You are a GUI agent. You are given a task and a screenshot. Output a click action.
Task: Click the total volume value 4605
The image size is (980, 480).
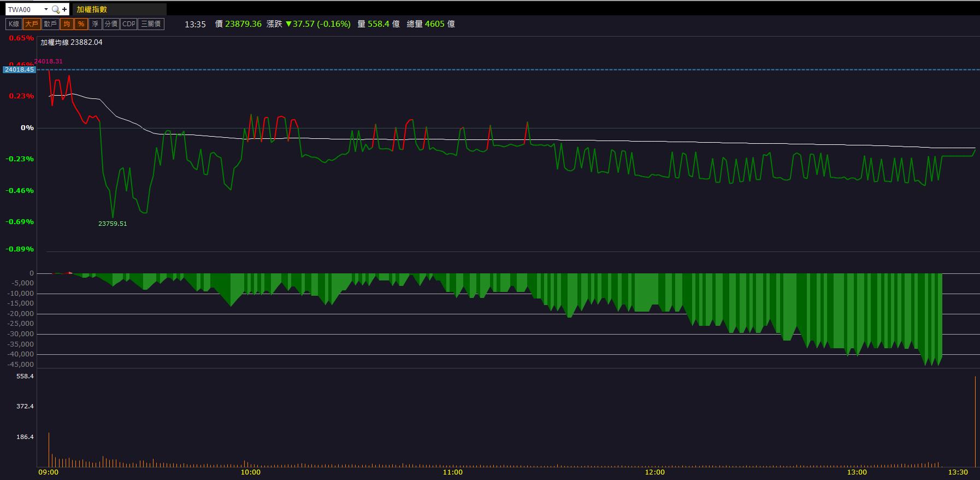tap(435, 24)
